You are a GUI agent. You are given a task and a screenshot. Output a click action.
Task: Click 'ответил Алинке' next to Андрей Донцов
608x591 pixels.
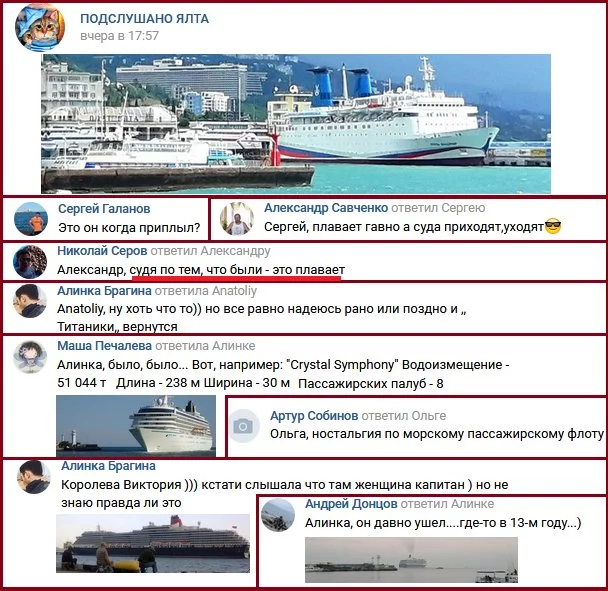[447, 504]
